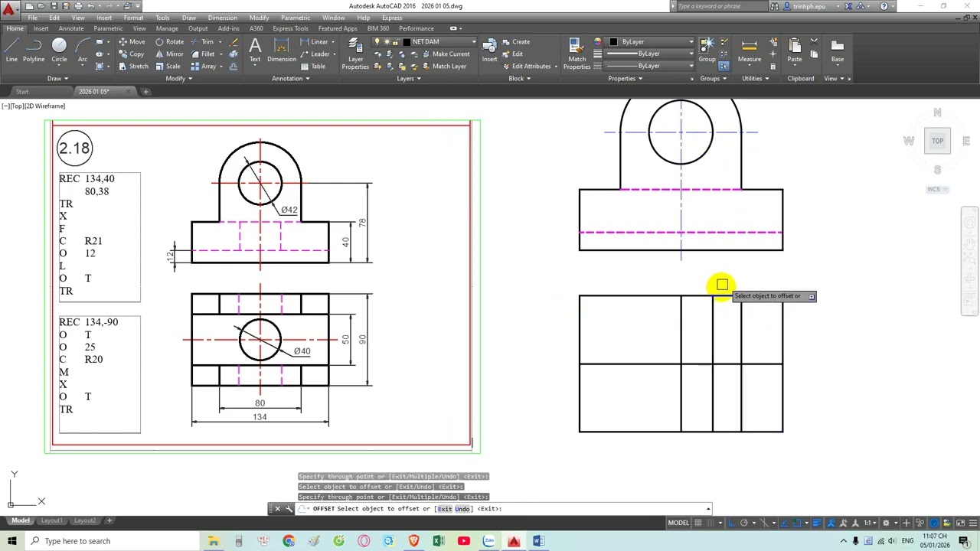Toggle object snap tracking in status bar

784,523
